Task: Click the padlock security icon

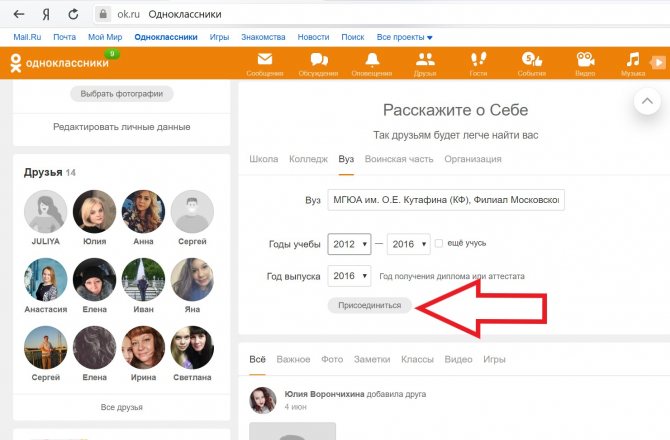Action: pyautogui.click(x=103, y=14)
